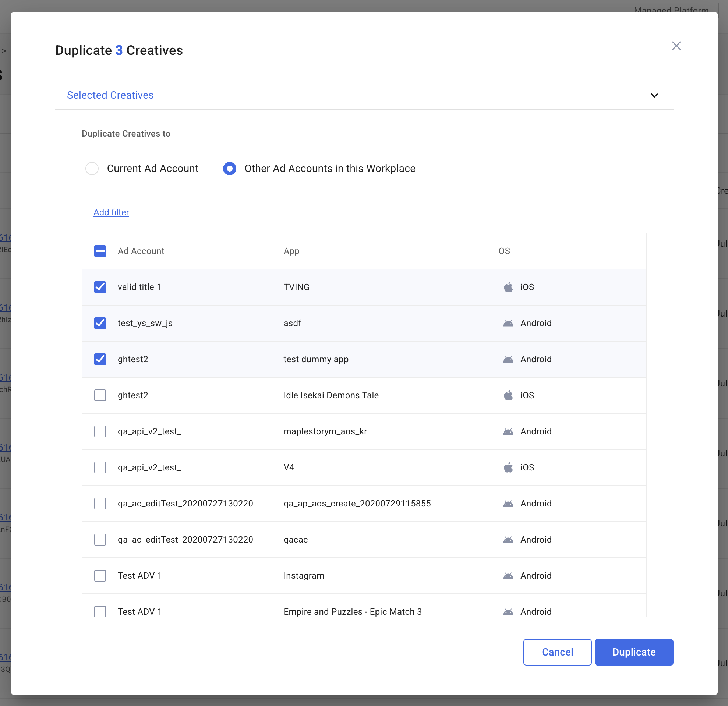The height and width of the screenshot is (706, 728).
Task: Click the Android icon in qacac row
Action: tap(508, 540)
